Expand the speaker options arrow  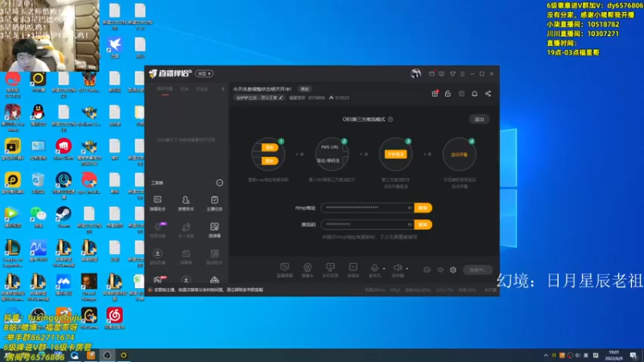[x=407, y=269]
